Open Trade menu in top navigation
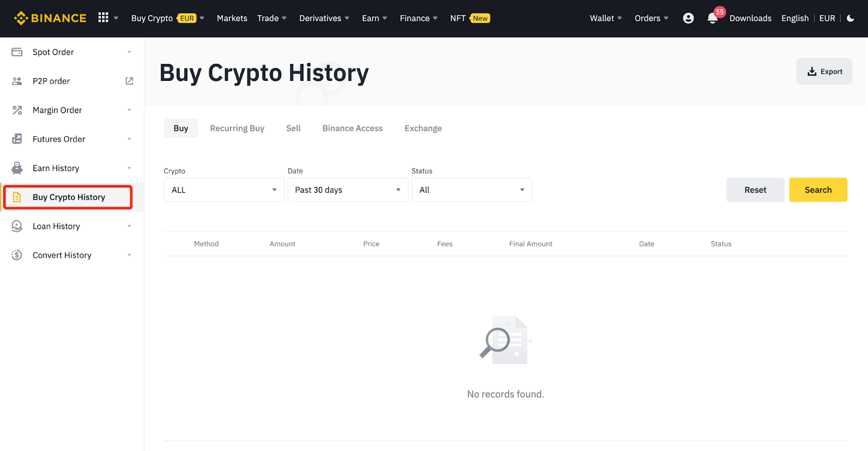Viewport: 868px width, 451px height. (272, 18)
